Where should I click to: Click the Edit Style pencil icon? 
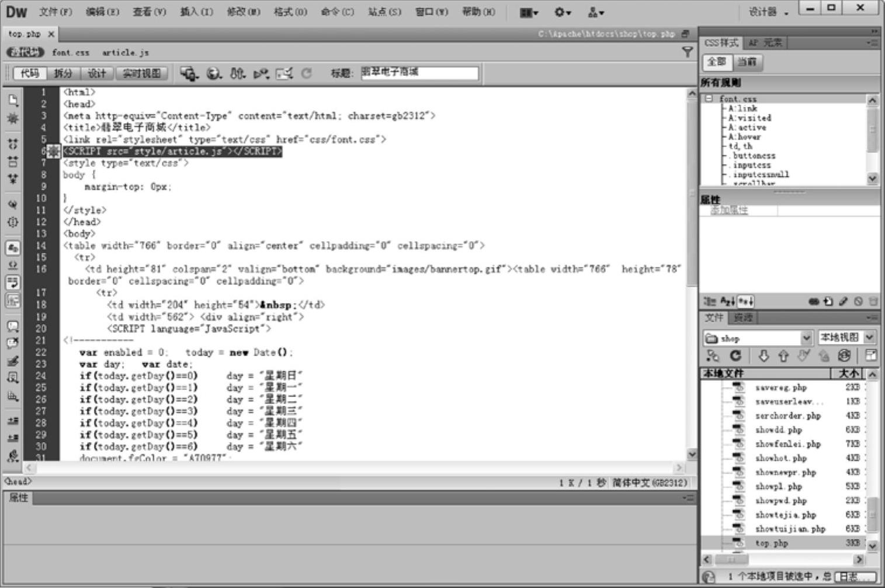[x=843, y=301]
